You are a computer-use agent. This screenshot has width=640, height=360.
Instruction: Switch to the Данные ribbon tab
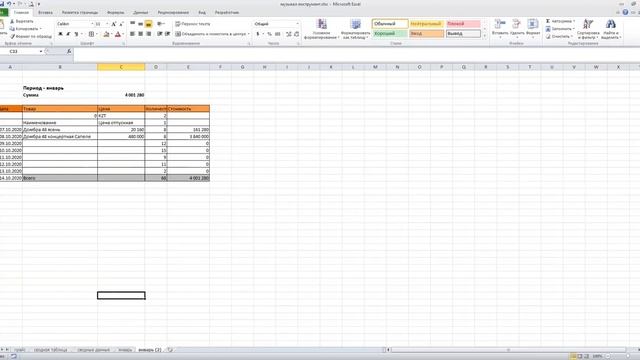(x=141, y=13)
